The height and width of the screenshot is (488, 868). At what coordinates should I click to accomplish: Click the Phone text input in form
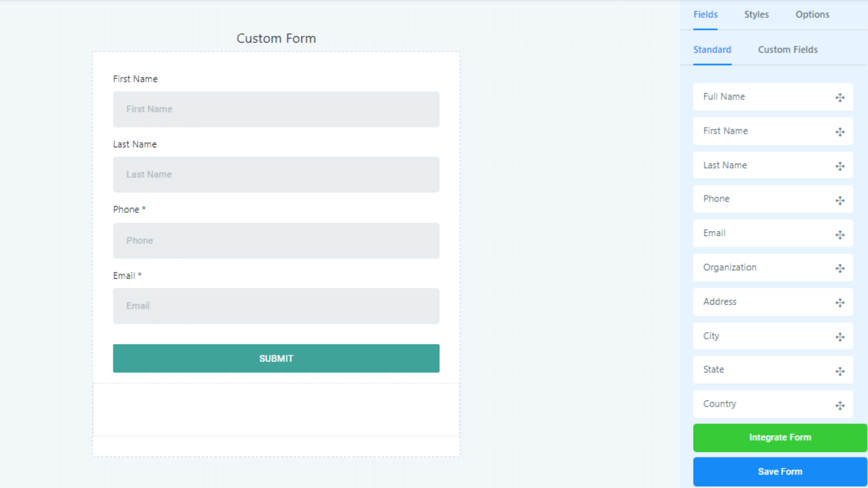coord(276,240)
